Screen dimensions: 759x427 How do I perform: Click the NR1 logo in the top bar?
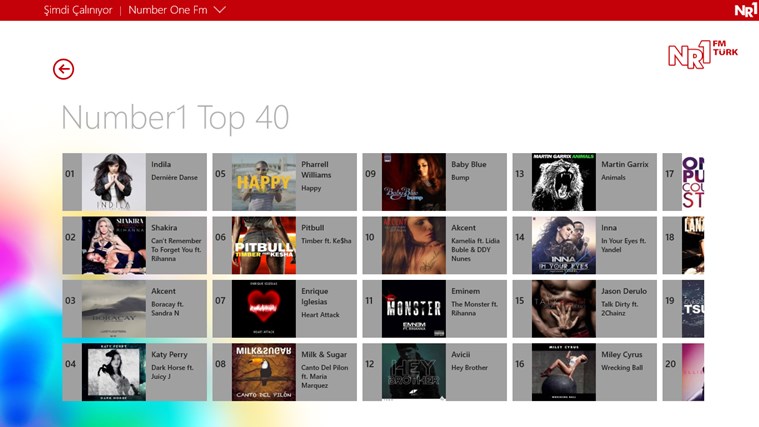(x=745, y=10)
